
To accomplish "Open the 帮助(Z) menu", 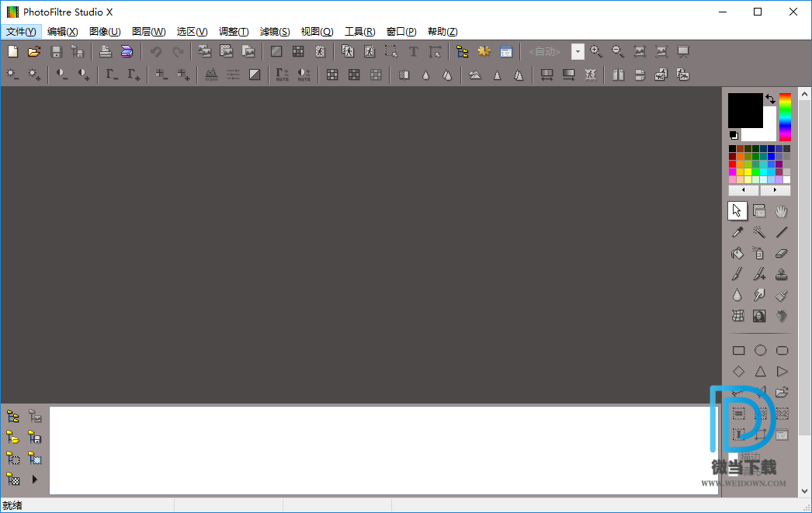I will pos(442,32).
